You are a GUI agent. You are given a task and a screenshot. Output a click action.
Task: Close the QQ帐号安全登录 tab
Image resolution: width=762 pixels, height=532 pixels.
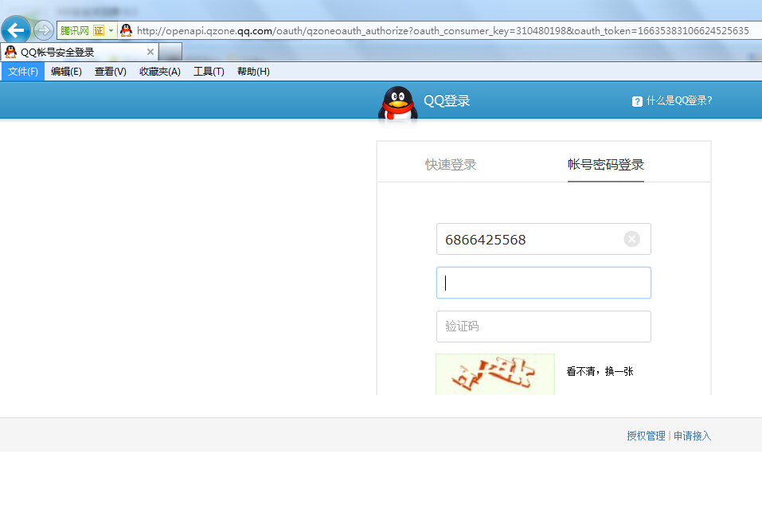[x=150, y=52]
